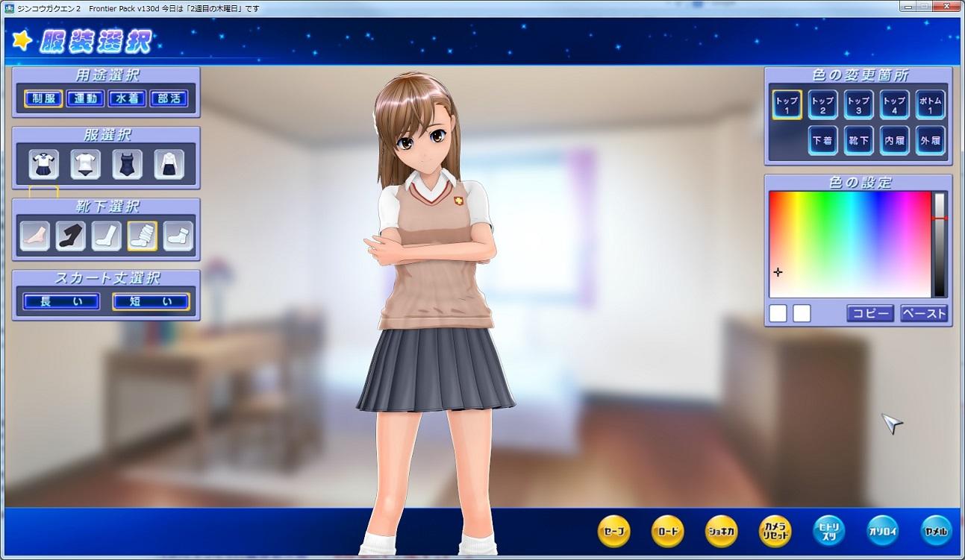The image size is (965, 560).
Task: Switch to the 部活 club activity category
Action: coord(169,98)
